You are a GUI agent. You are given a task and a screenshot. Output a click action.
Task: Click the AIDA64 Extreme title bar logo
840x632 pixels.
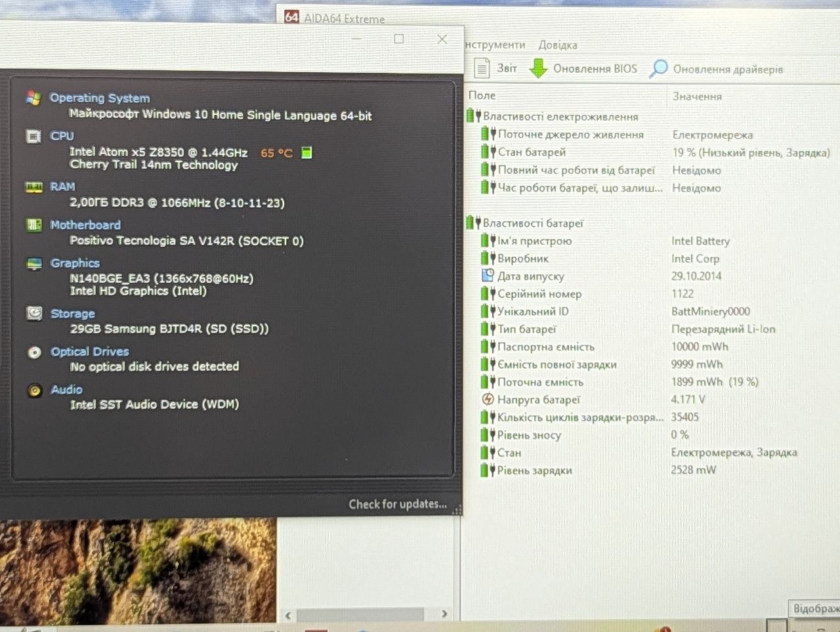(x=292, y=17)
